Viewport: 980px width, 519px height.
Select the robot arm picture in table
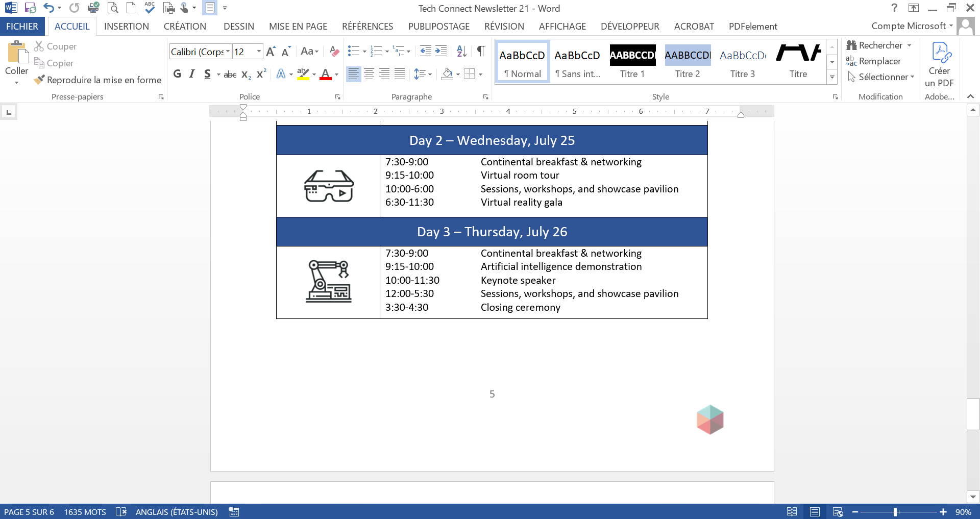[328, 281]
